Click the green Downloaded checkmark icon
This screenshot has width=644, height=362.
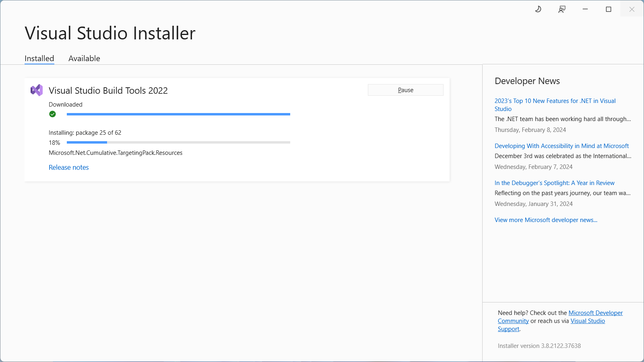(x=53, y=114)
